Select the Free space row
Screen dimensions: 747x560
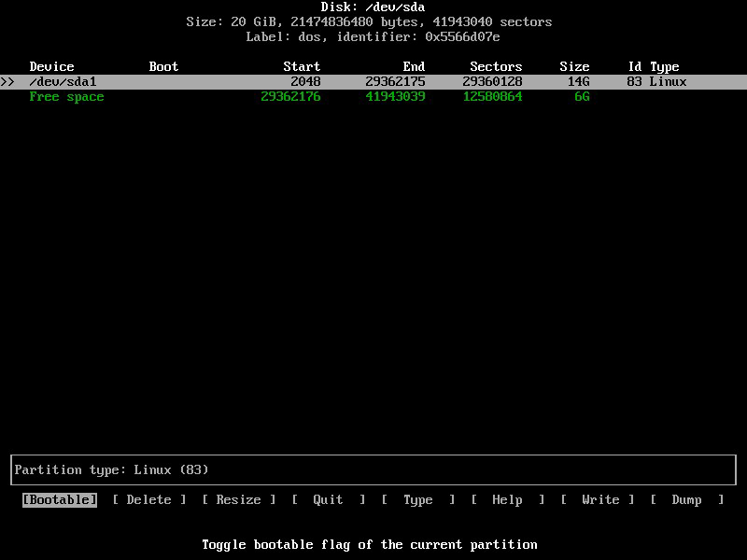67,97
